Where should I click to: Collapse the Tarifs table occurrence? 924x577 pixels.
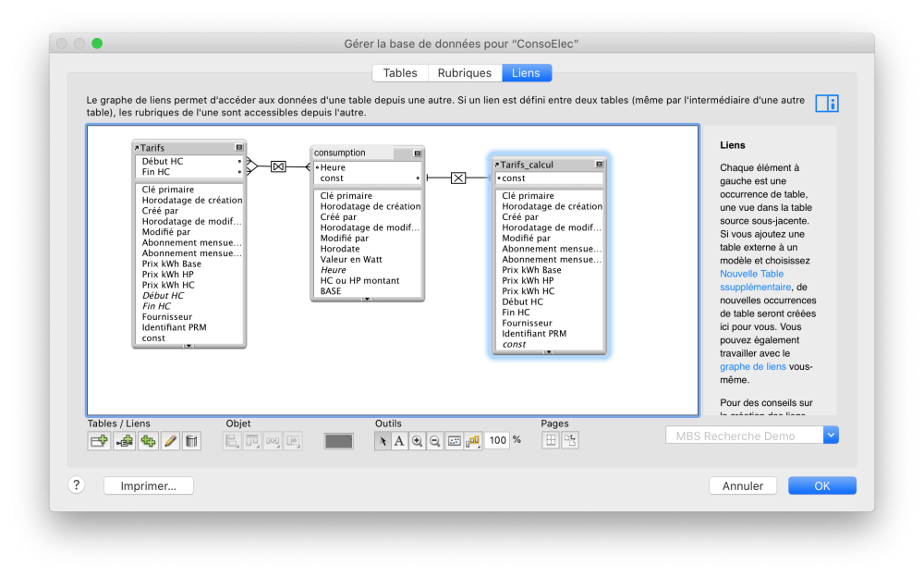pos(239,148)
